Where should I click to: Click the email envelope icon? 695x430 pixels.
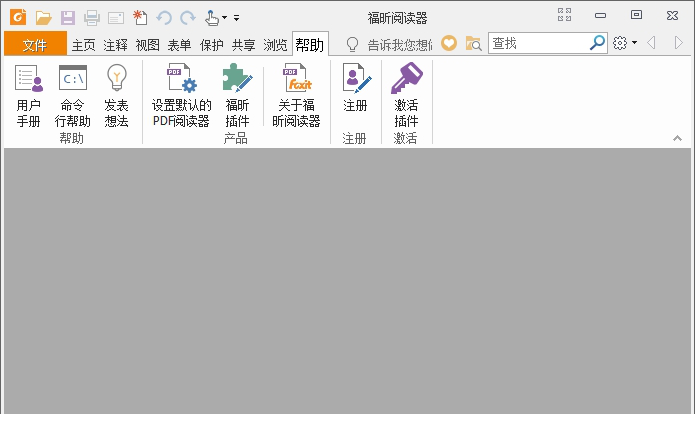116,18
